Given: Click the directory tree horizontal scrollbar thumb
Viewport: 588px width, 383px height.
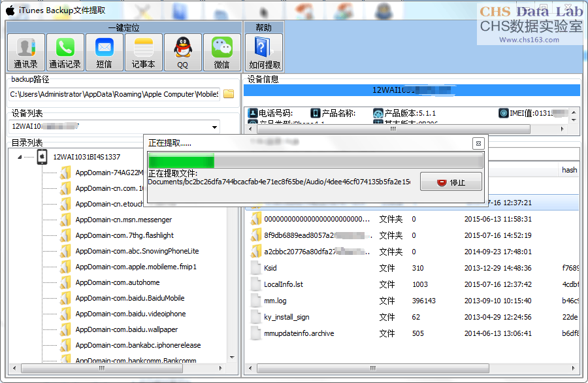Looking at the screenshot, I should 102,369.
